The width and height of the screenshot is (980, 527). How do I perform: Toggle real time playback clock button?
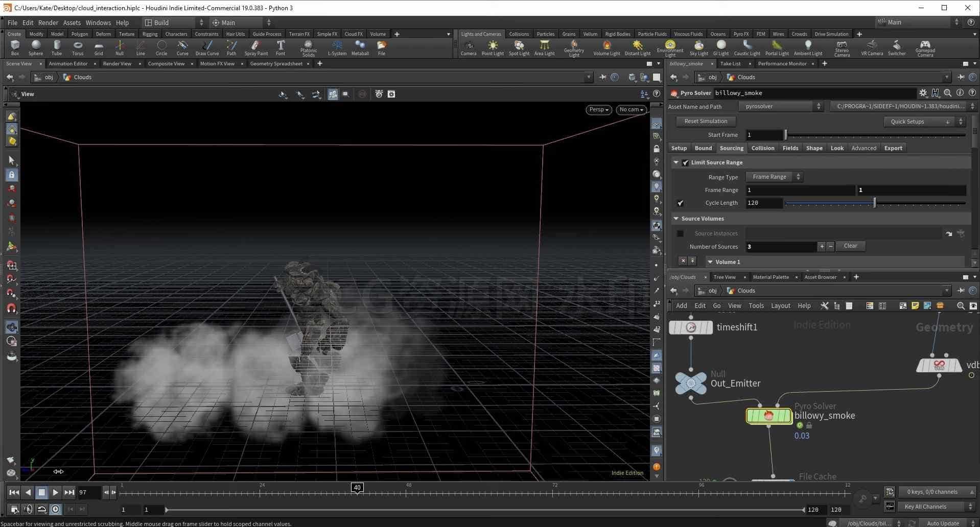[55, 509]
